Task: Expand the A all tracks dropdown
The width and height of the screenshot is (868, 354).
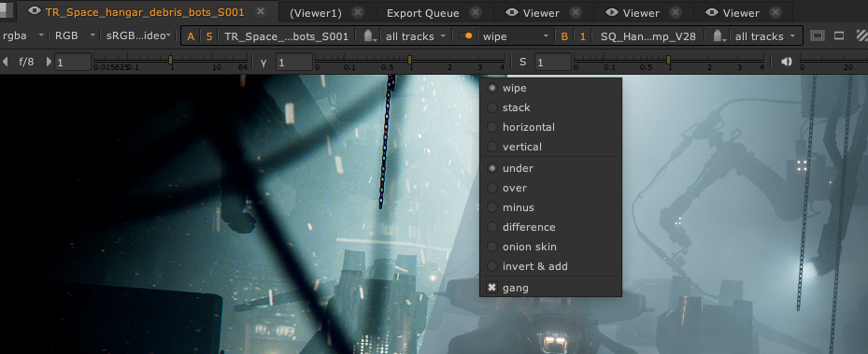Action: 416,36
